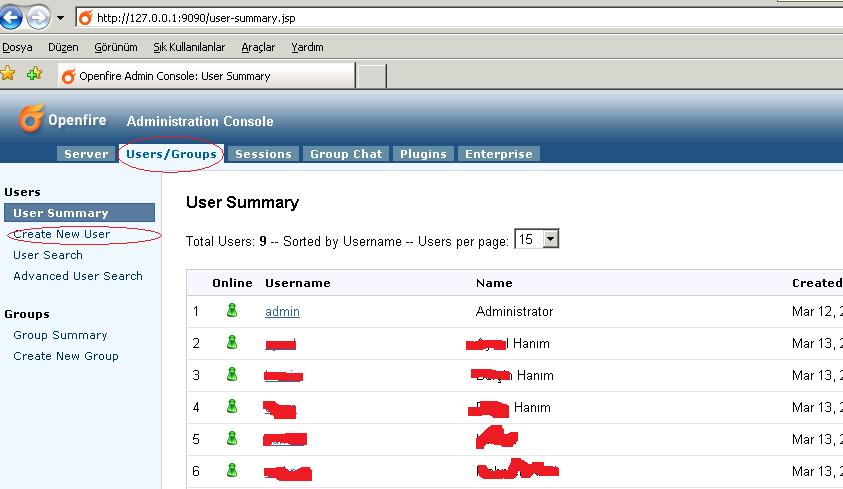
Task: Open the Dosya menu
Action: pos(17,47)
